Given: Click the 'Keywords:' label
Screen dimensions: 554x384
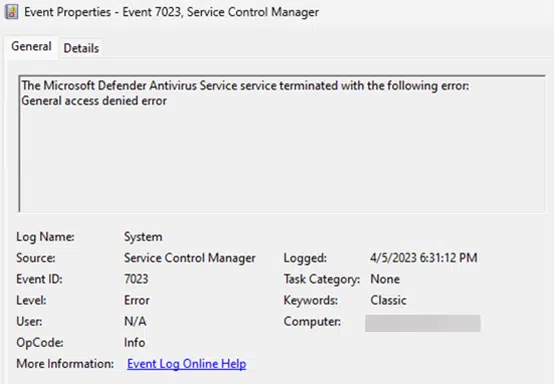Looking at the screenshot, I should click(x=311, y=300).
